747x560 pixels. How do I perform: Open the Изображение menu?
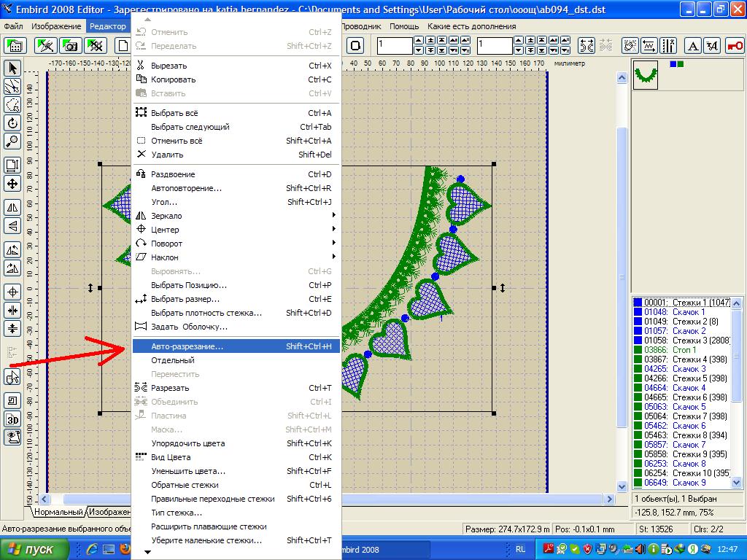[55, 26]
